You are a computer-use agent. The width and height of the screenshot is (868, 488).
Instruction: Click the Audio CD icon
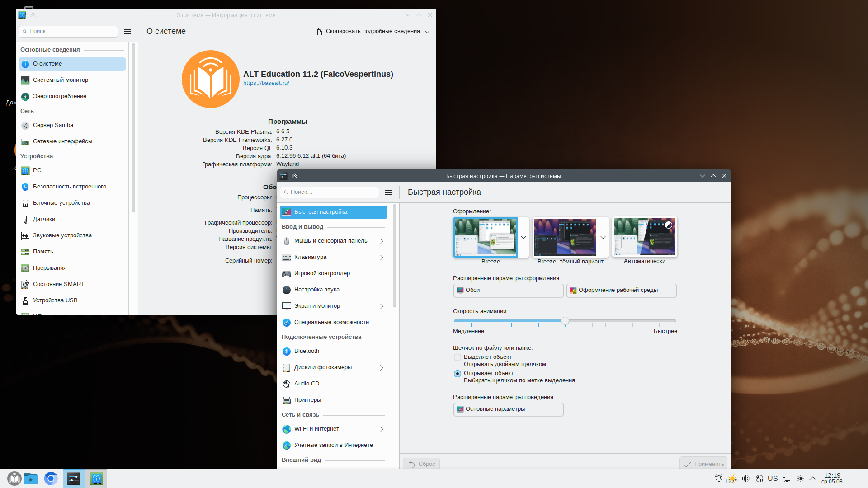pos(287,384)
